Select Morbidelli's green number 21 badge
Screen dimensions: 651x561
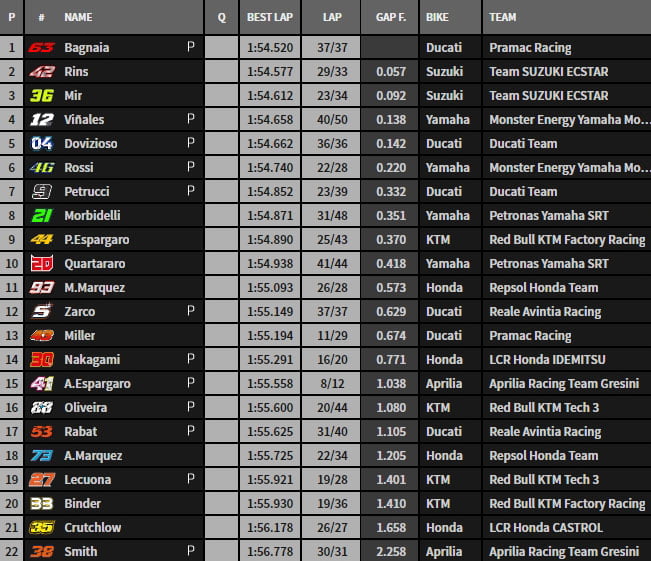[42, 216]
